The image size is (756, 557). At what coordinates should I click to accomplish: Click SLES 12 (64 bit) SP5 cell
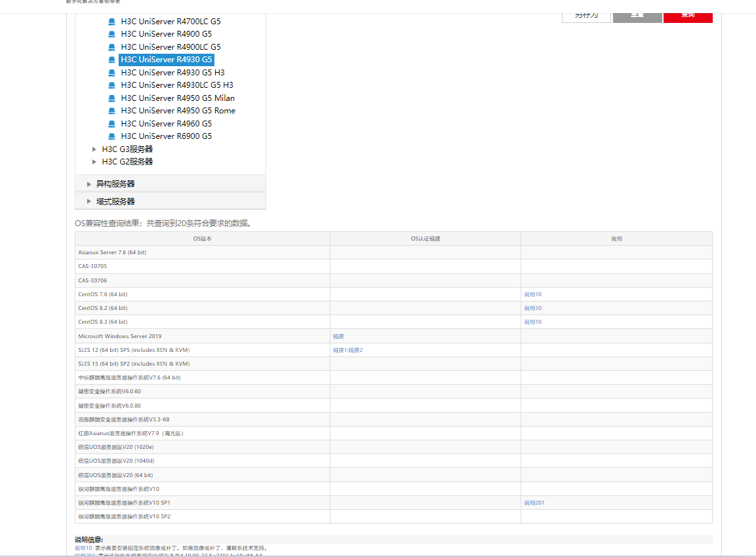click(203, 351)
